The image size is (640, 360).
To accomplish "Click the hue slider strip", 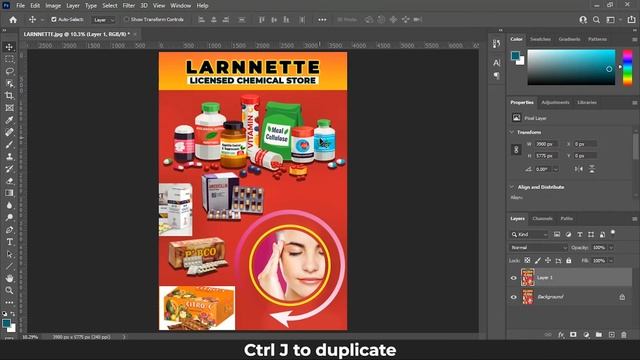I will [x=627, y=67].
